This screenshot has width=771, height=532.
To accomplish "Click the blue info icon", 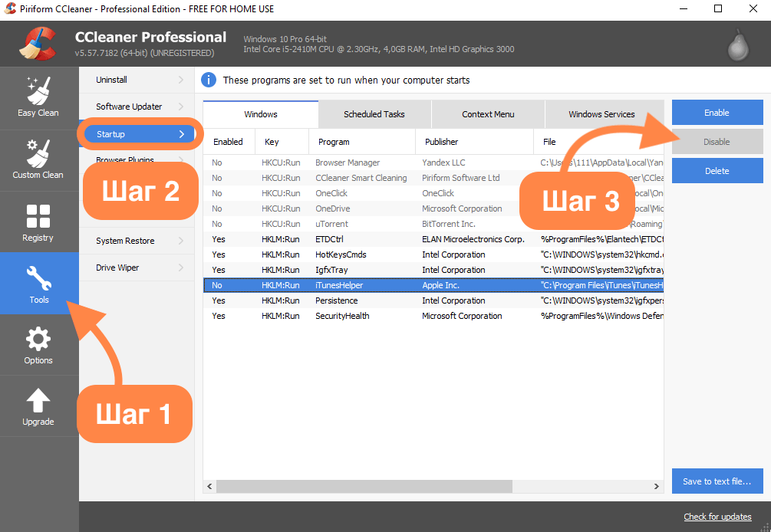I will tap(209, 80).
